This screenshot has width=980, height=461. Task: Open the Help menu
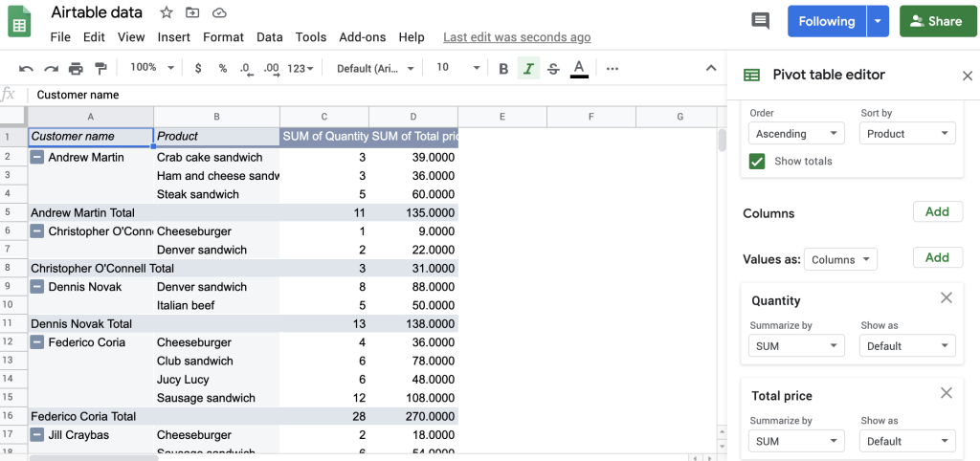(412, 37)
